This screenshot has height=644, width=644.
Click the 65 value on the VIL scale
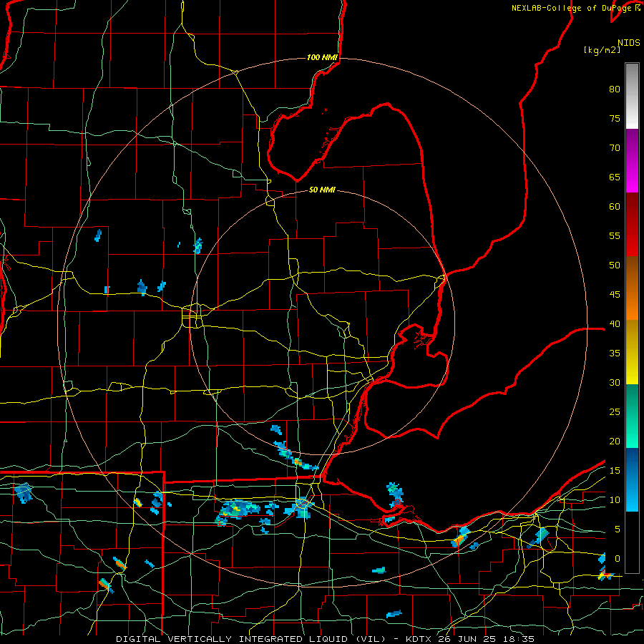pyautogui.click(x=615, y=177)
